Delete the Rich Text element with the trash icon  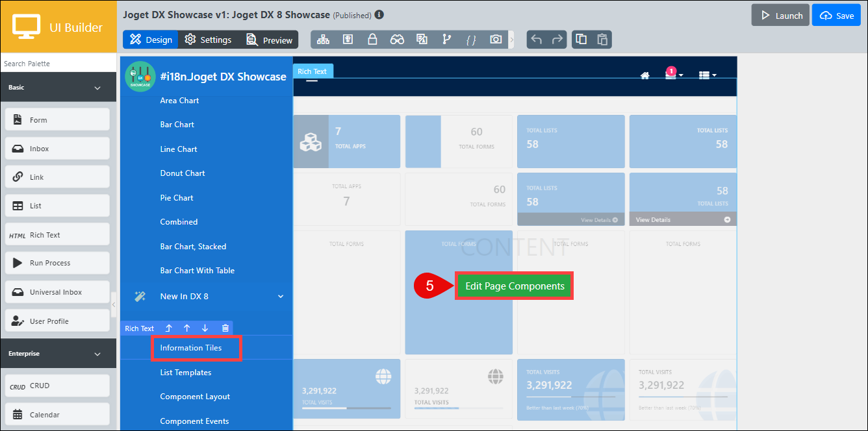pyautogui.click(x=225, y=328)
